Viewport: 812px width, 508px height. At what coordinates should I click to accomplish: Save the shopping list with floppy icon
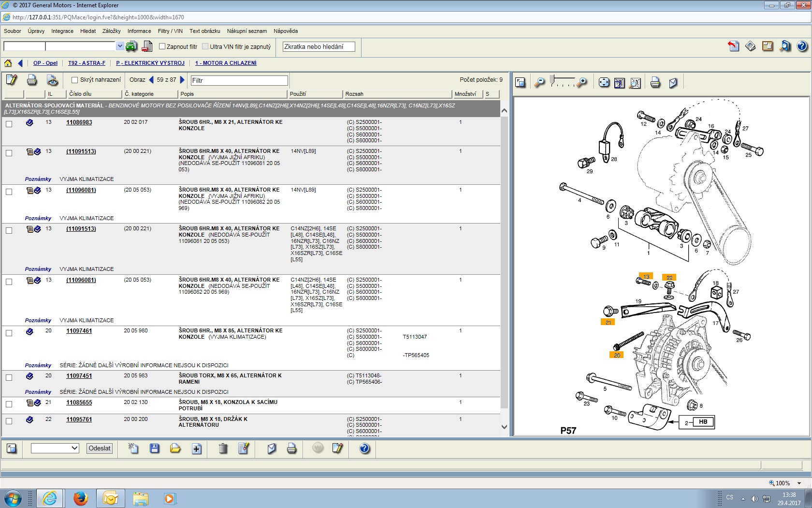pyautogui.click(x=155, y=448)
